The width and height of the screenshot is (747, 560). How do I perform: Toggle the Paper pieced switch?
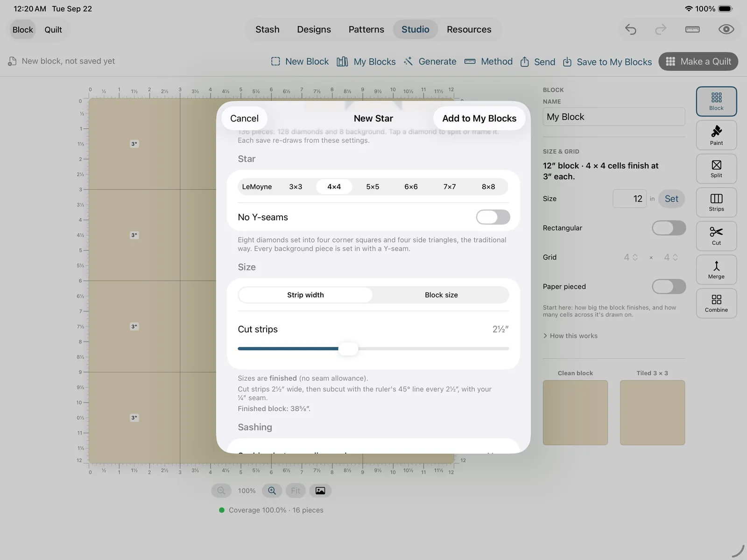click(x=669, y=287)
